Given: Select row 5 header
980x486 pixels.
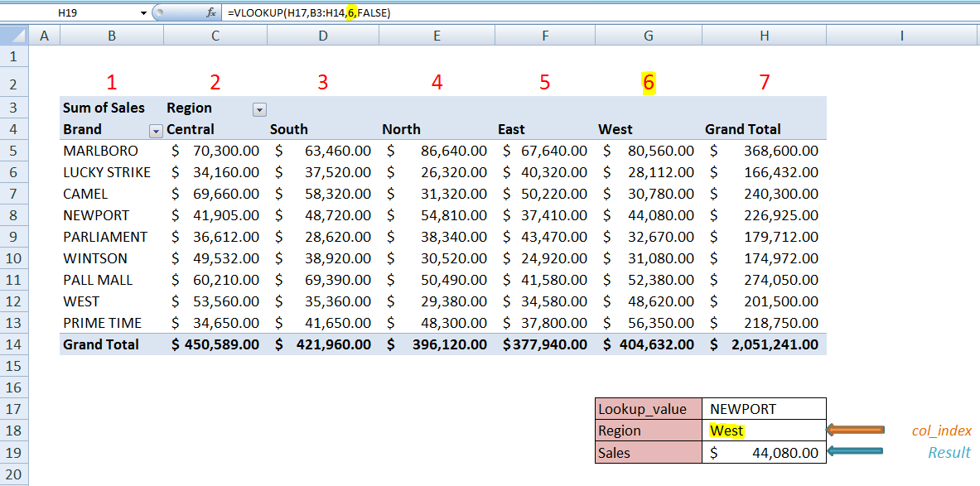Looking at the screenshot, I should point(14,151).
